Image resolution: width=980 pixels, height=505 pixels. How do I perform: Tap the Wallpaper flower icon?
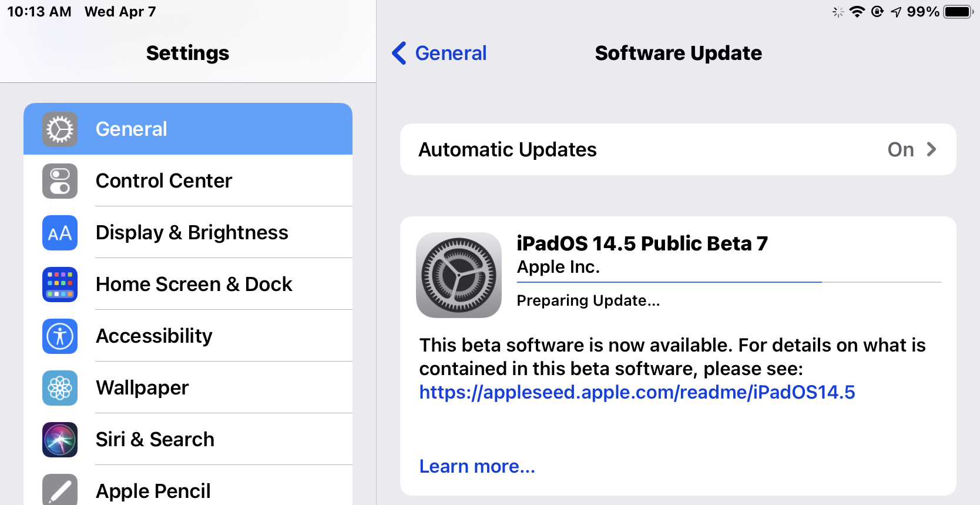click(x=60, y=388)
